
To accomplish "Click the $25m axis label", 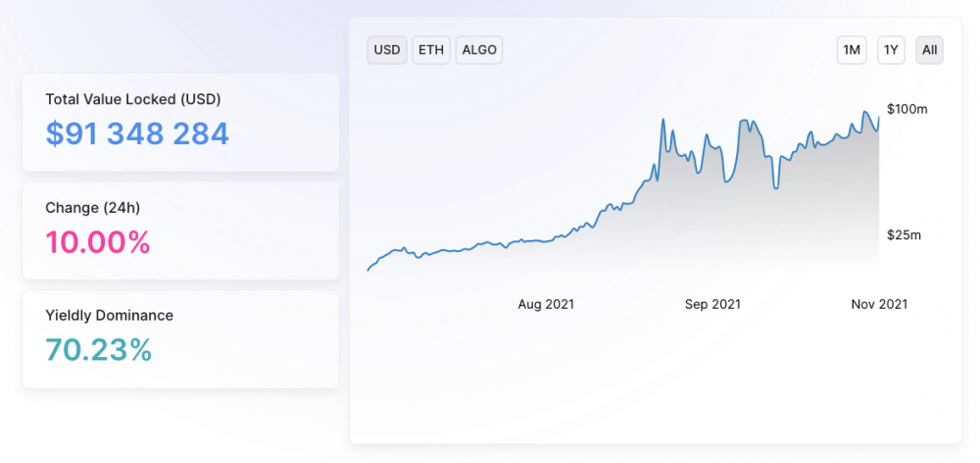I will click(904, 235).
